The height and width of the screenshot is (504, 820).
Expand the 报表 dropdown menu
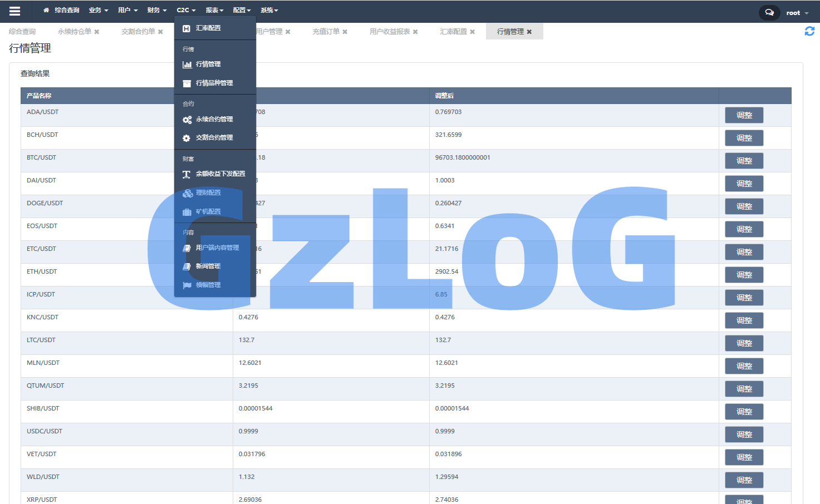point(214,11)
